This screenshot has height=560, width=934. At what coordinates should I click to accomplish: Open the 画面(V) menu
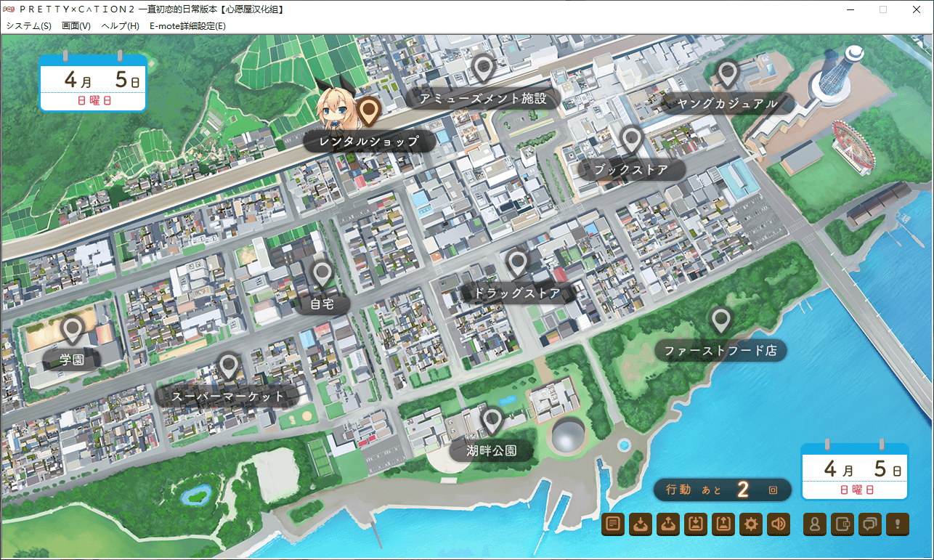tap(76, 25)
